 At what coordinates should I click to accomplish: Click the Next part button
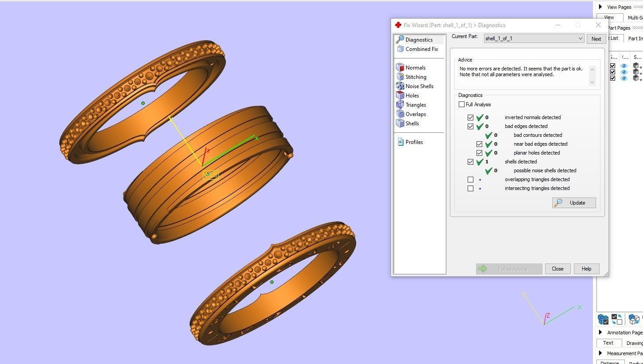point(596,39)
